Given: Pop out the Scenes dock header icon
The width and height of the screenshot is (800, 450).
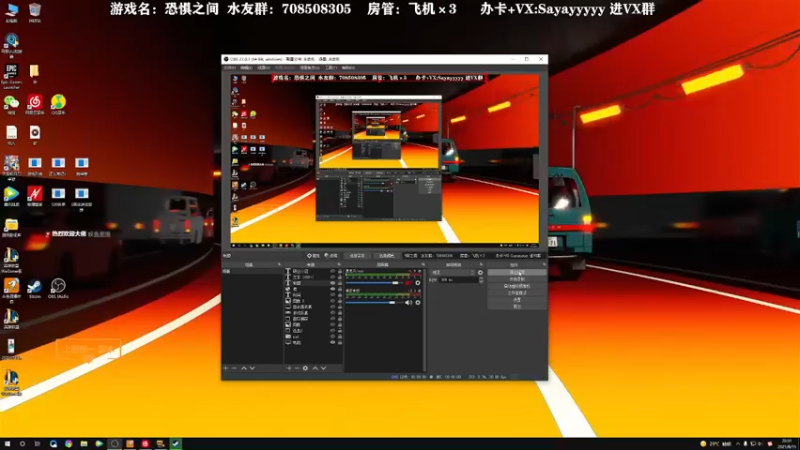Looking at the screenshot, I should tap(279, 265).
